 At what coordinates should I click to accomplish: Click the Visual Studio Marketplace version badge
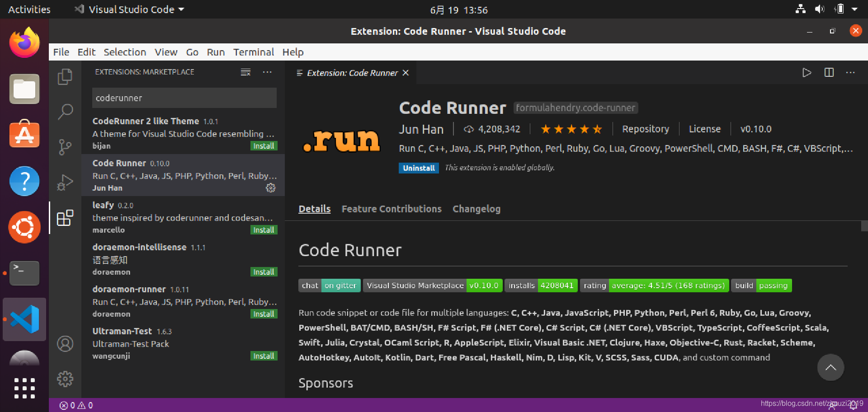click(433, 286)
